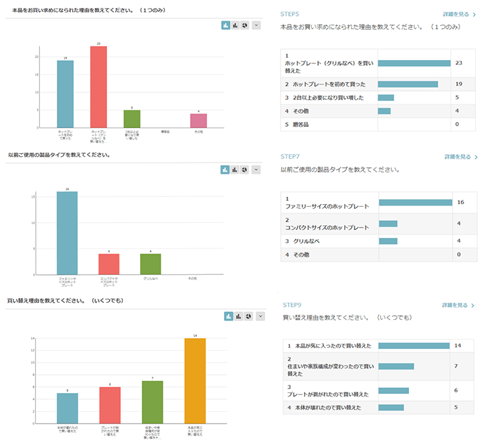Click 詳細を見る link beside STEP7
Image resolution: width=489 pixels, height=448 pixels.
(x=461, y=157)
